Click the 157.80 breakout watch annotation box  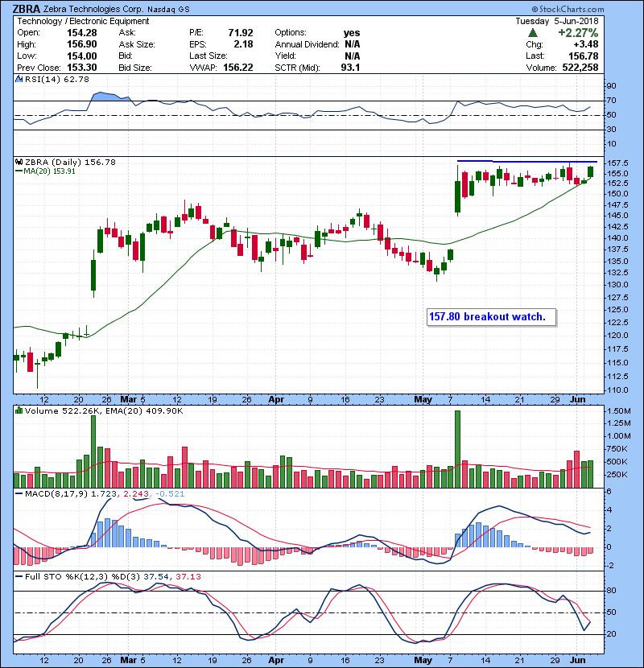click(x=491, y=317)
